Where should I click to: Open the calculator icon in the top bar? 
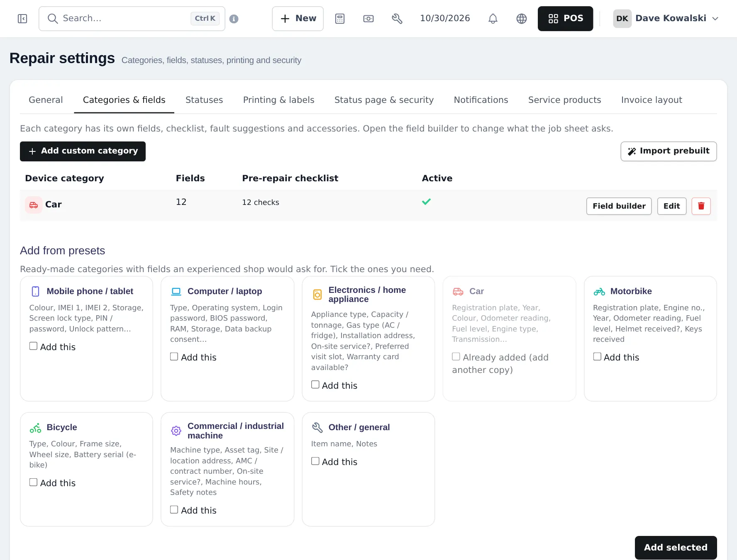tap(340, 19)
